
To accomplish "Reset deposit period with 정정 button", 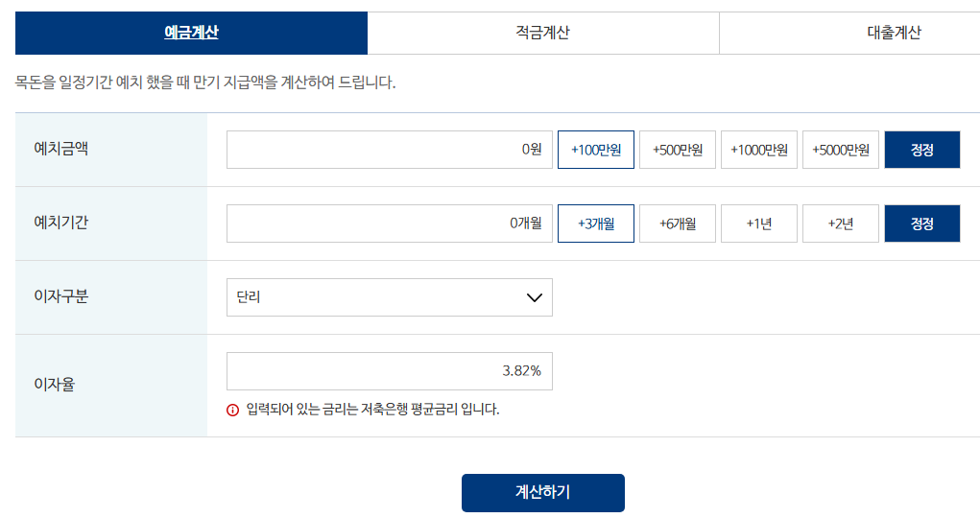I will pos(921,224).
